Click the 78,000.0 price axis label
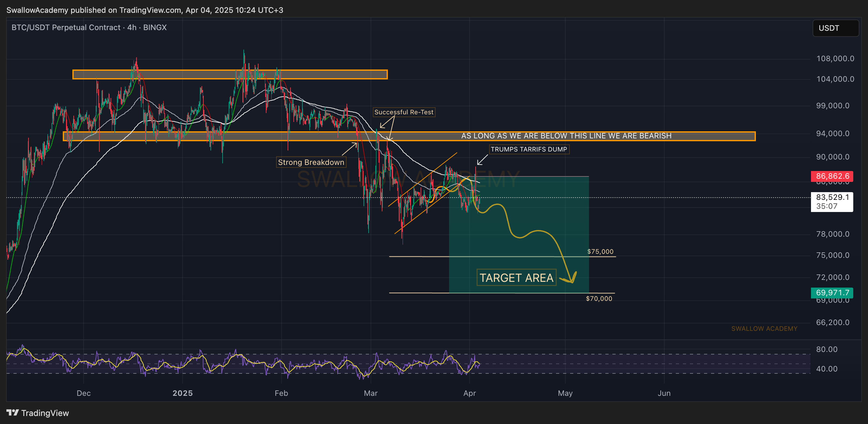 coord(833,234)
